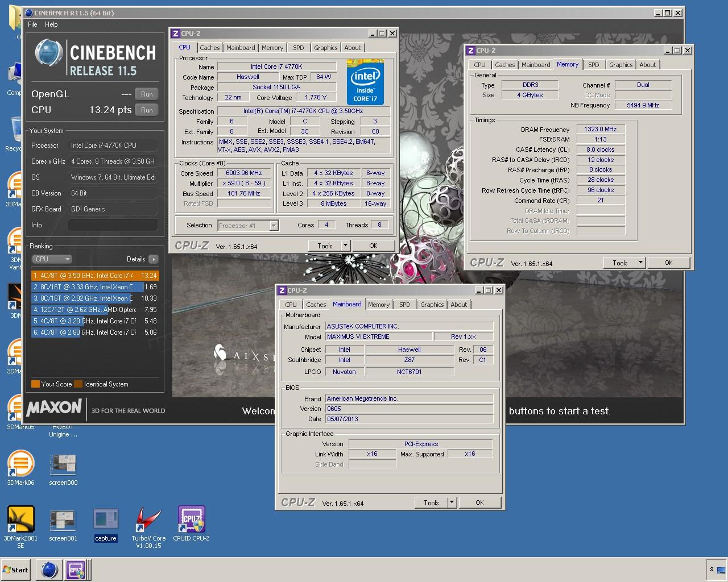
Task: Open the HWBOT Unigine desktop shortcut
Action: (63, 431)
